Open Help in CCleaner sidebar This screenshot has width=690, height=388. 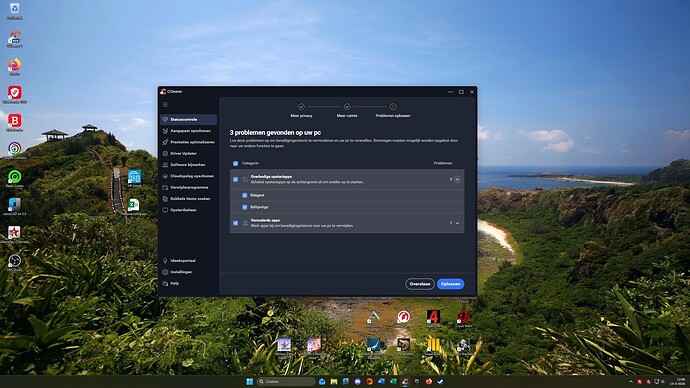(x=188, y=283)
